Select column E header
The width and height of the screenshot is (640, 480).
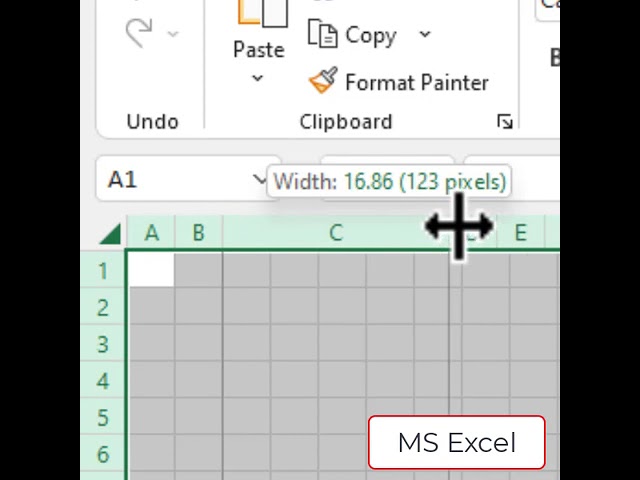(x=521, y=233)
